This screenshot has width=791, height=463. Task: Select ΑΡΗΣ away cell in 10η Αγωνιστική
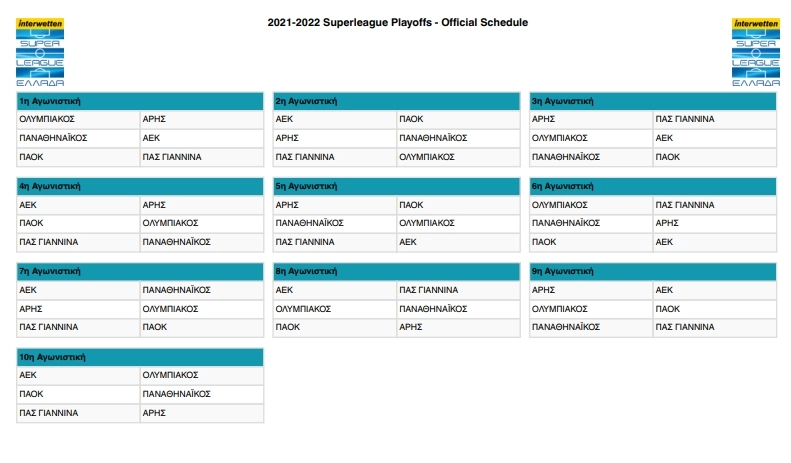[x=154, y=412]
